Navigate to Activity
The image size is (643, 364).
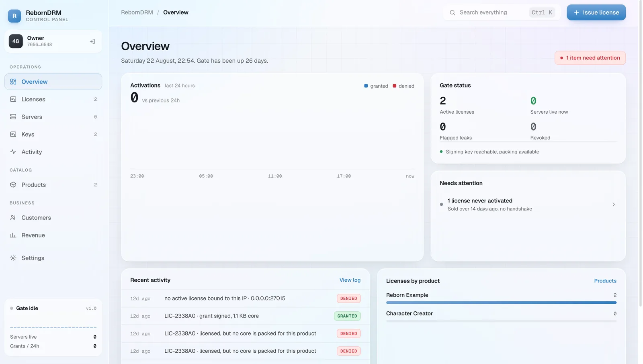53,152
